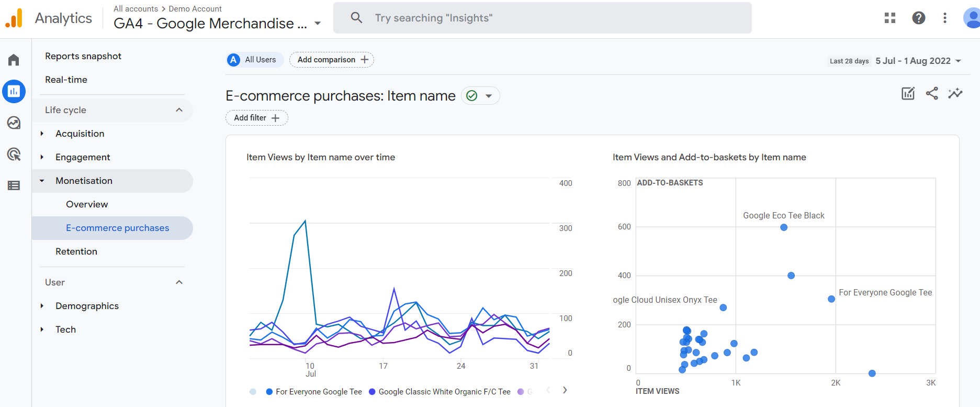Screen dimensions: 980x407
Task: Click the plus icon in Add comparison
Action: click(365, 60)
